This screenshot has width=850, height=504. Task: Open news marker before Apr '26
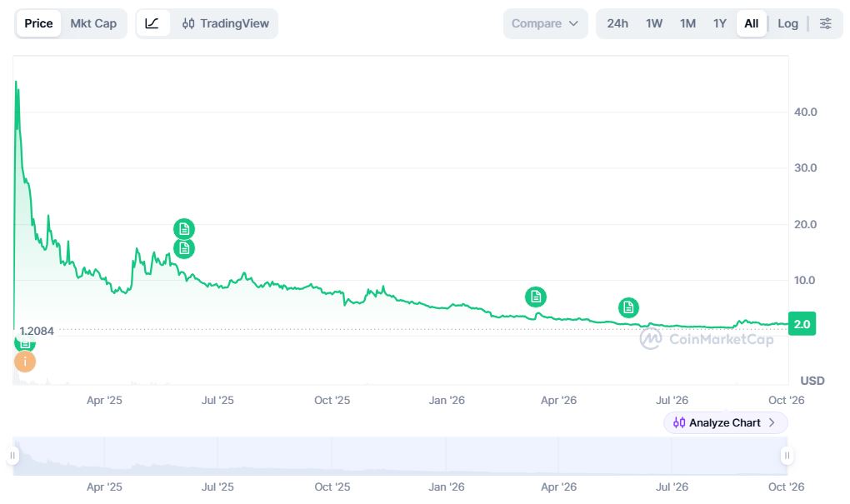[536, 297]
